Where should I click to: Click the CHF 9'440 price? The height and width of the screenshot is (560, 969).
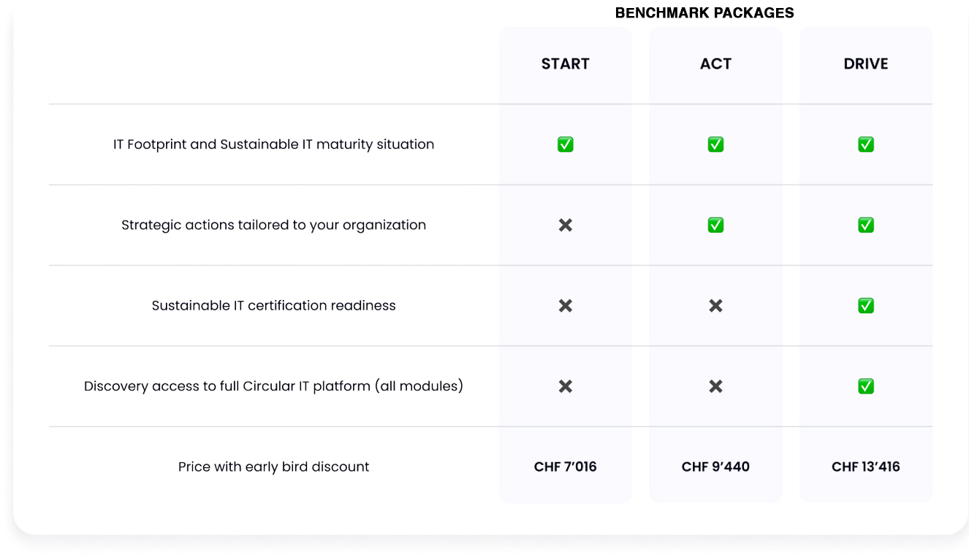715,467
